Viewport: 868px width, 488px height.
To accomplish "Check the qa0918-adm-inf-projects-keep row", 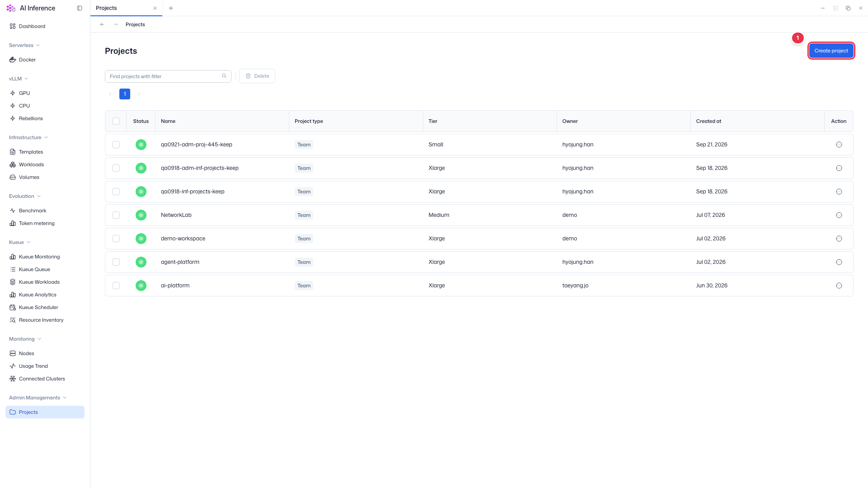I will (x=116, y=168).
